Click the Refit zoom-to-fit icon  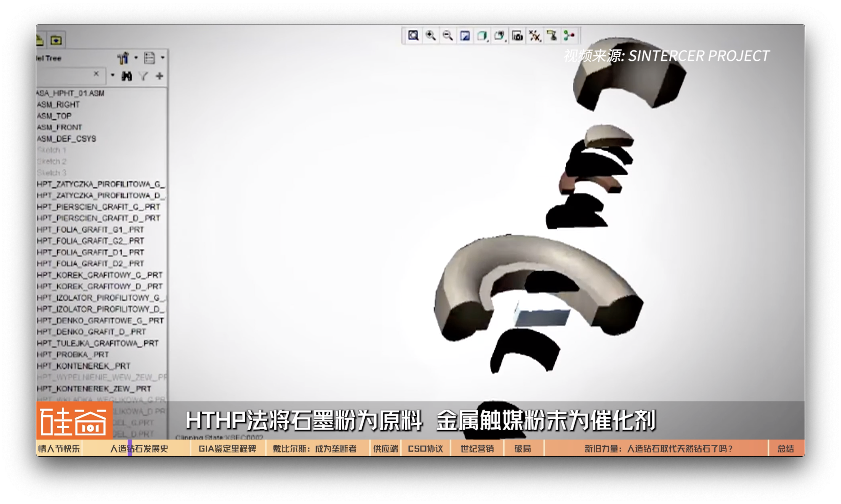pyautogui.click(x=413, y=36)
